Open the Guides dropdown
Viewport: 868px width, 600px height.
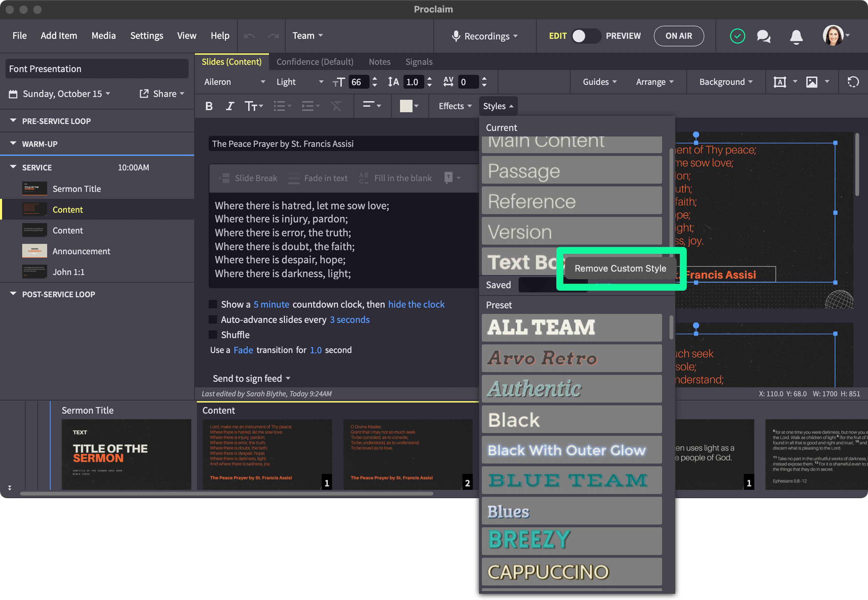[x=599, y=82]
